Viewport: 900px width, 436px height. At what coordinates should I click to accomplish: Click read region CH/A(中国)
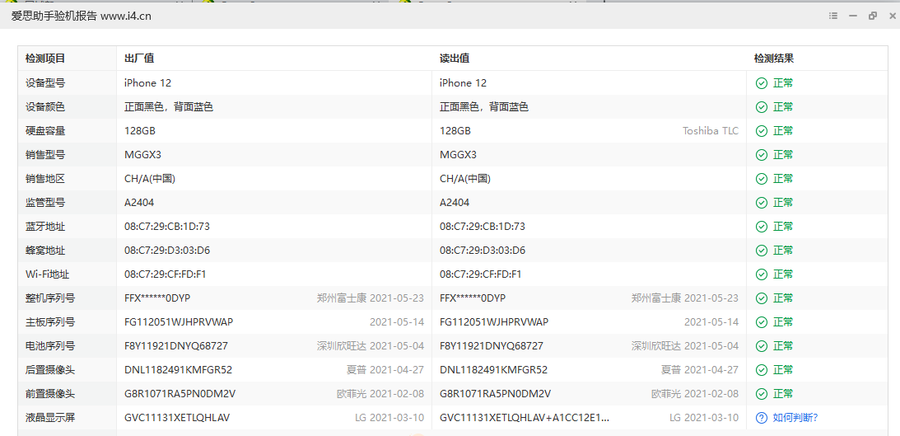465,179
